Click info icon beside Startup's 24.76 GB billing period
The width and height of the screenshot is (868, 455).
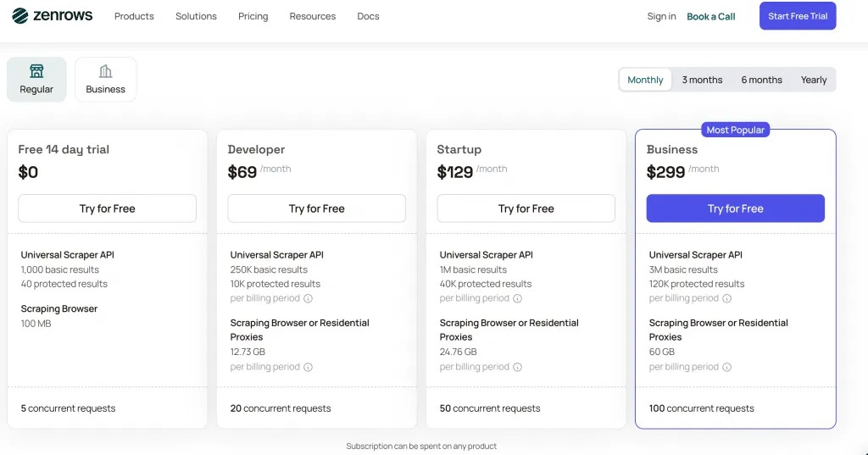(518, 367)
